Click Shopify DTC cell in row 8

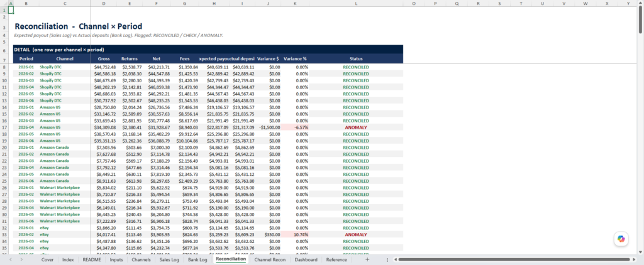(x=65, y=67)
